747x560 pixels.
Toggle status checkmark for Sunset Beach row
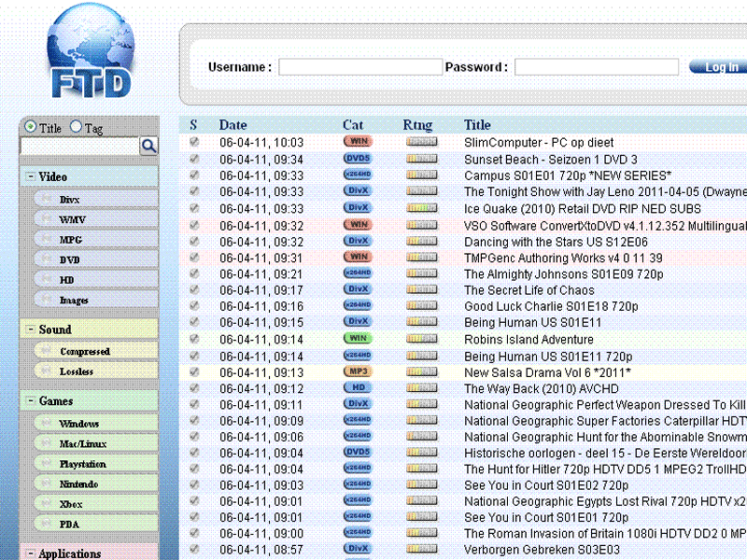[194, 159]
